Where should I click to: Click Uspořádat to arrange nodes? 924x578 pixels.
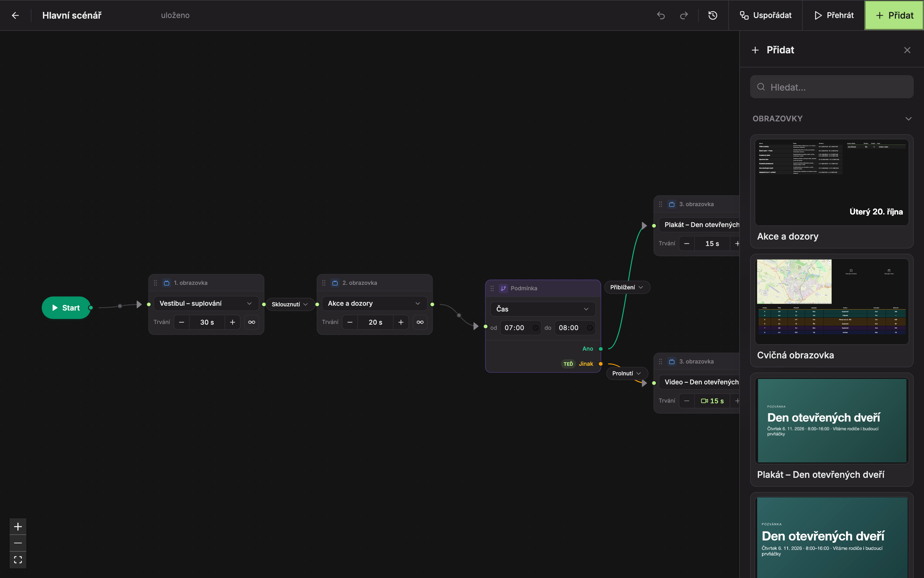[x=766, y=15]
